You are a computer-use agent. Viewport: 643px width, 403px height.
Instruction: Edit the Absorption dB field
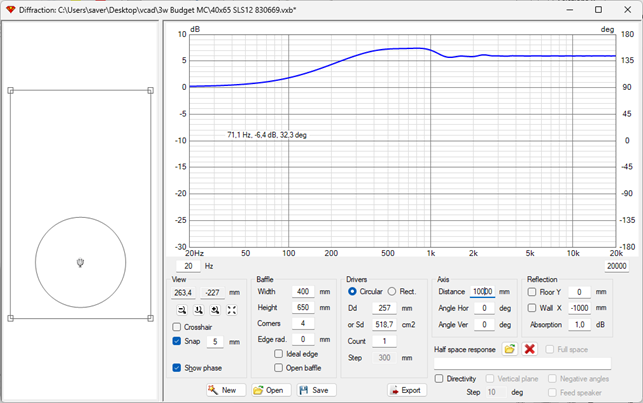click(x=579, y=324)
